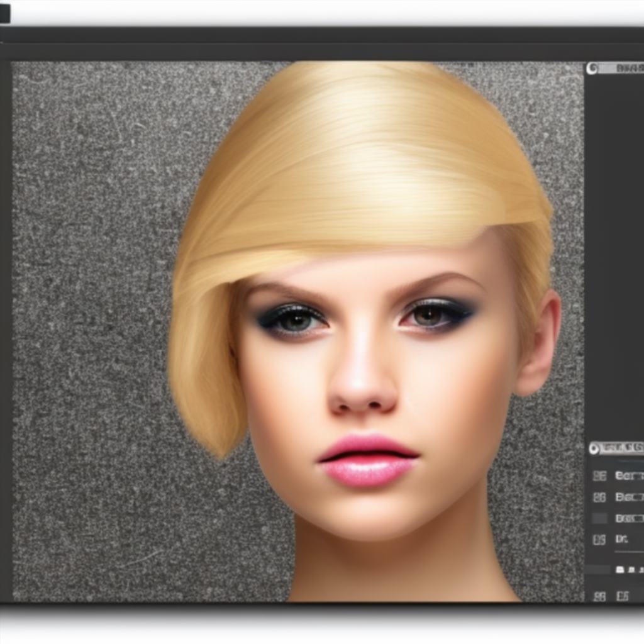This screenshot has height=644, width=644.
Task: Click the swirl icon on upper panel header
Action: click(x=592, y=69)
